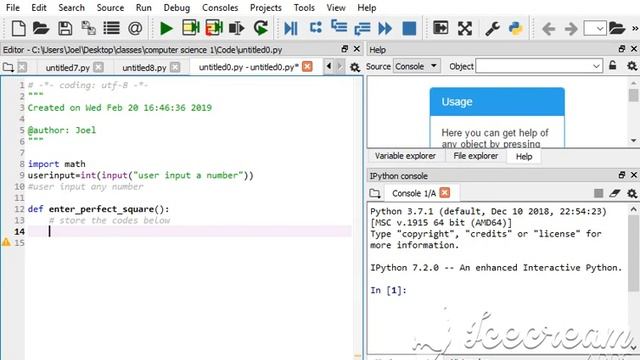Select the Console 1/A tab
This screenshot has width=640, height=360.
pyautogui.click(x=414, y=193)
